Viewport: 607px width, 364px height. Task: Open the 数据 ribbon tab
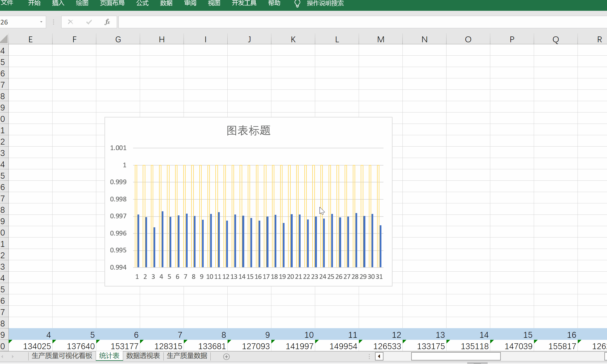pyautogui.click(x=166, y=3)
